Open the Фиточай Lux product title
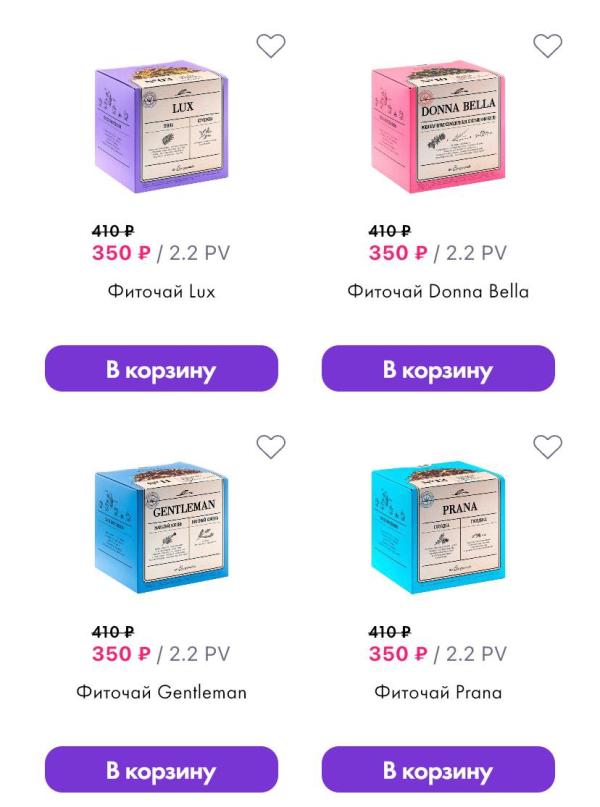 click(x=162, y=292)
